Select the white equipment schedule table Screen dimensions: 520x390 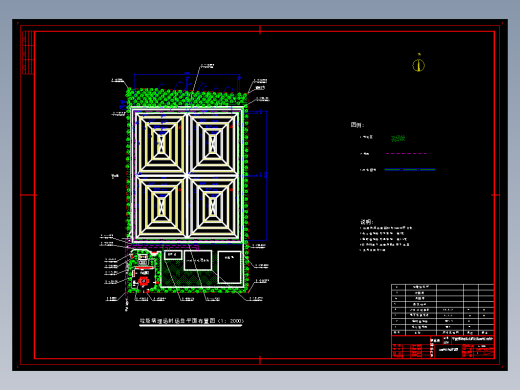tap(443, 310)
